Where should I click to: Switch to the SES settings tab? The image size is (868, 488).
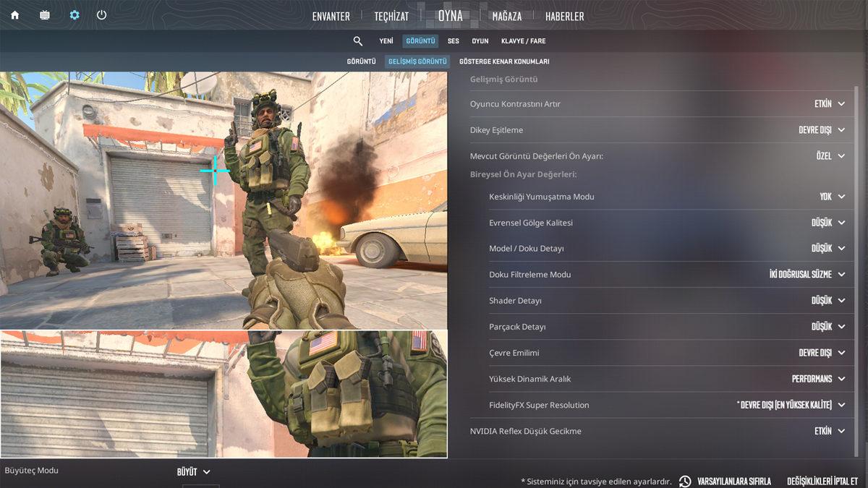coord(453,41)
